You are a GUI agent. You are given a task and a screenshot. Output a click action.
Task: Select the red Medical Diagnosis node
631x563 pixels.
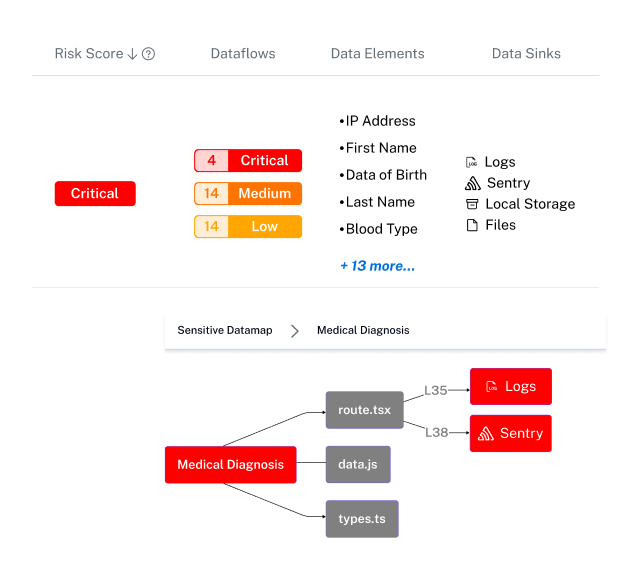click(230, 464)
